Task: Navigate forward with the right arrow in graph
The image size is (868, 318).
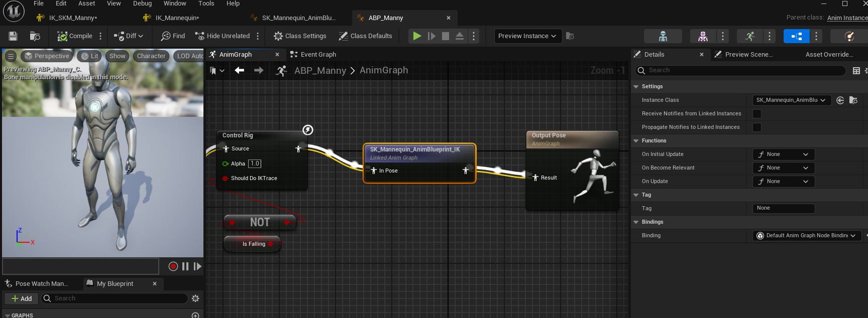Action: [259, 71]
